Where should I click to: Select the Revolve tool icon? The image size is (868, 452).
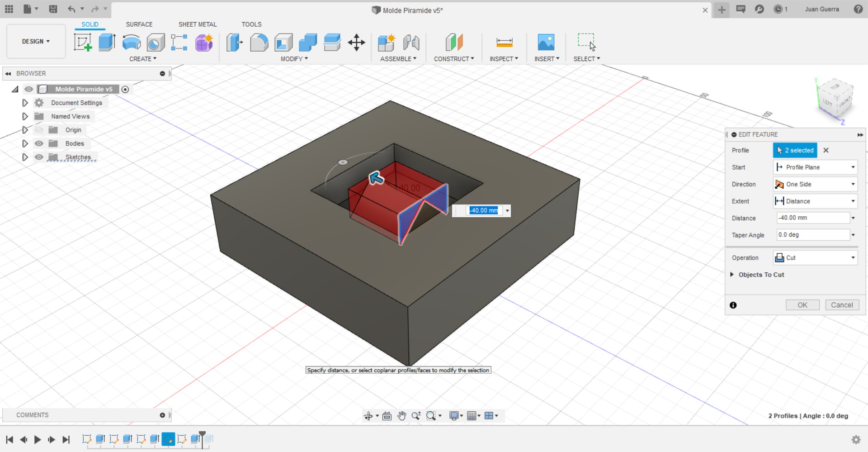click(x=132, y=43)
